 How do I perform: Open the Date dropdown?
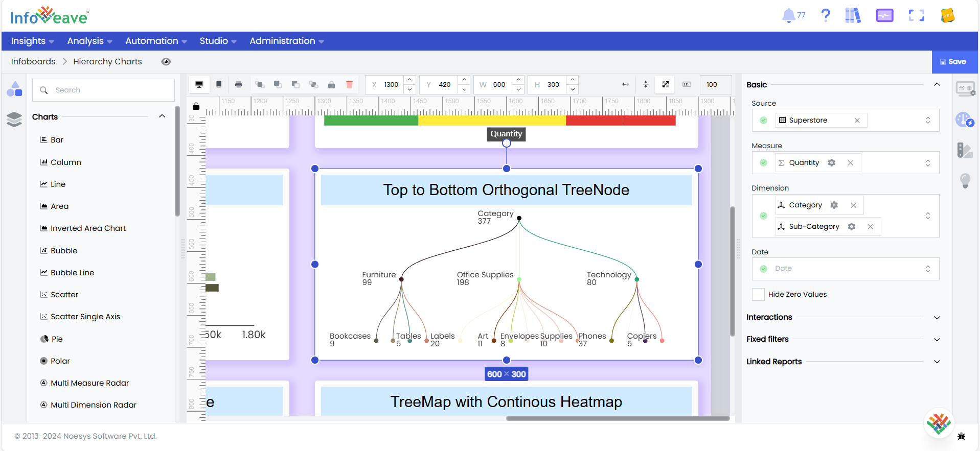[846, 269]
